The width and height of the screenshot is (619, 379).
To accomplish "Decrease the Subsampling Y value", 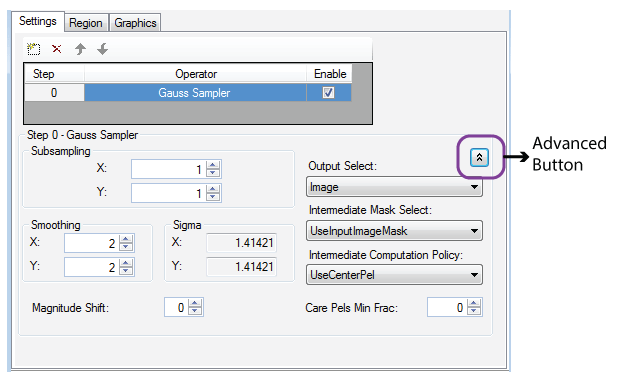I will pyautogui.click(x=213, y=197).
